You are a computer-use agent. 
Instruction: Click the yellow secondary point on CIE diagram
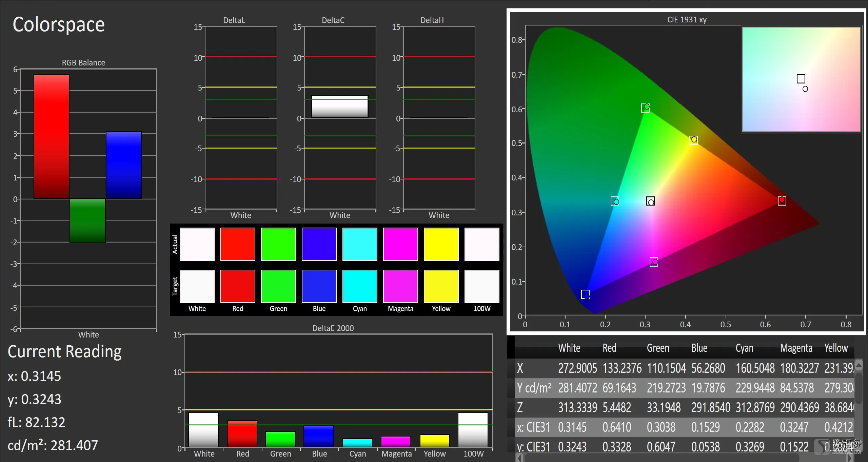(694, 140)
